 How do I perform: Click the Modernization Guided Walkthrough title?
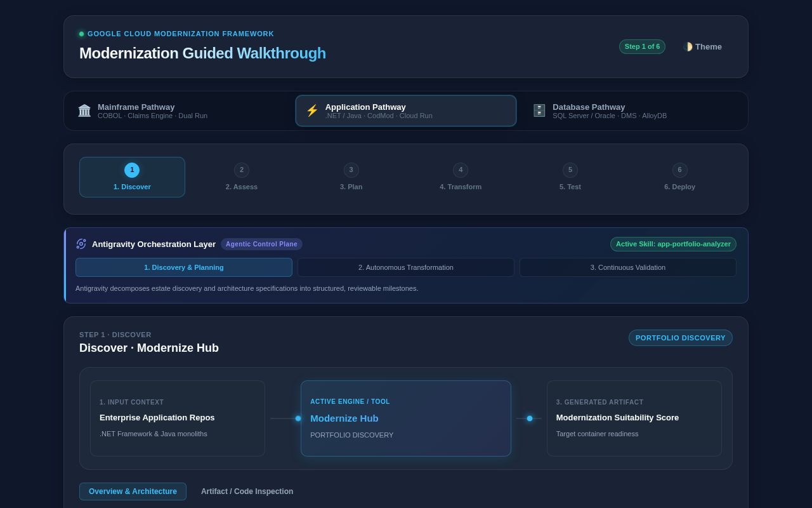[202, 53]
